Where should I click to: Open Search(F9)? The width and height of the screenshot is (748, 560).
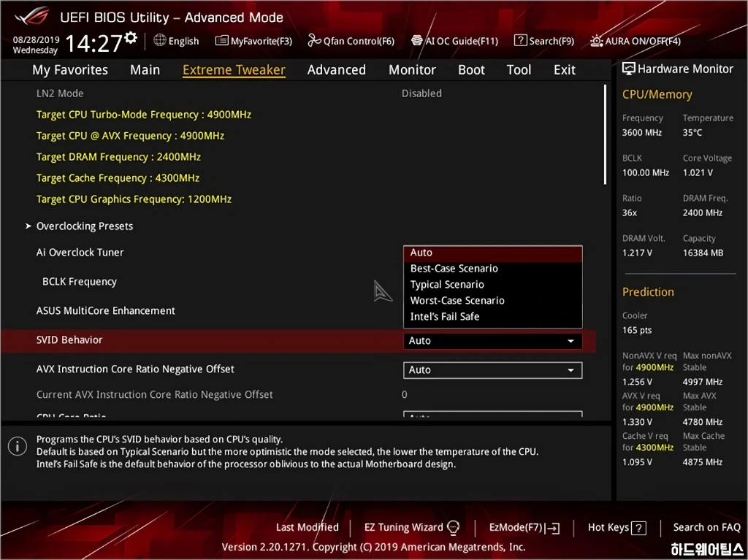[x=544, y=41]
